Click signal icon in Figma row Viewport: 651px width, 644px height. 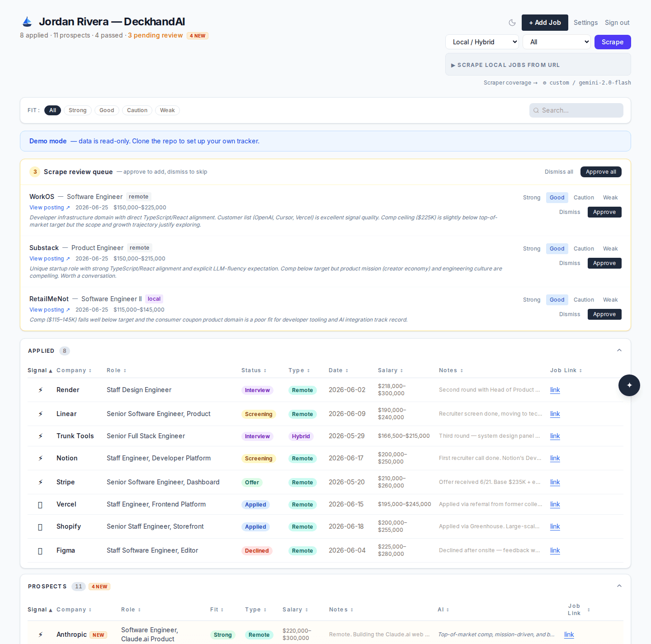[40, 551]
